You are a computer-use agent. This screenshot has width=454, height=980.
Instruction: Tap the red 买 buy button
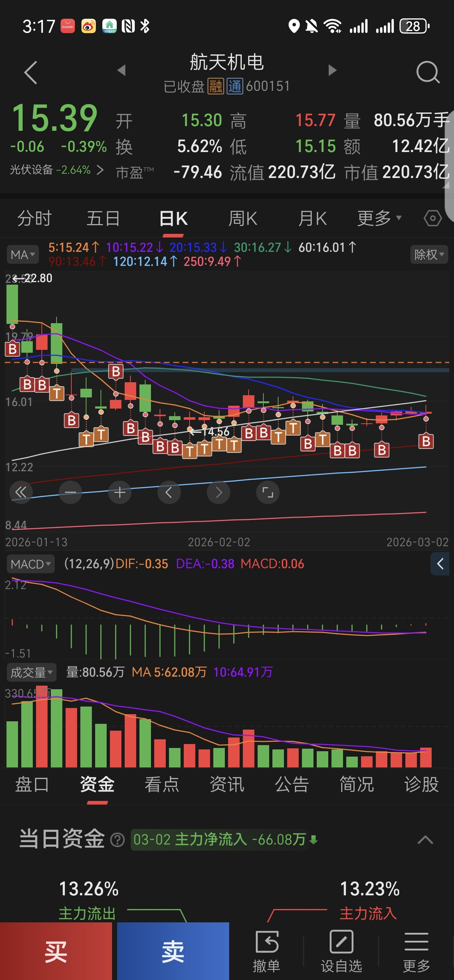pyautogui.click(x=56, y=951)
